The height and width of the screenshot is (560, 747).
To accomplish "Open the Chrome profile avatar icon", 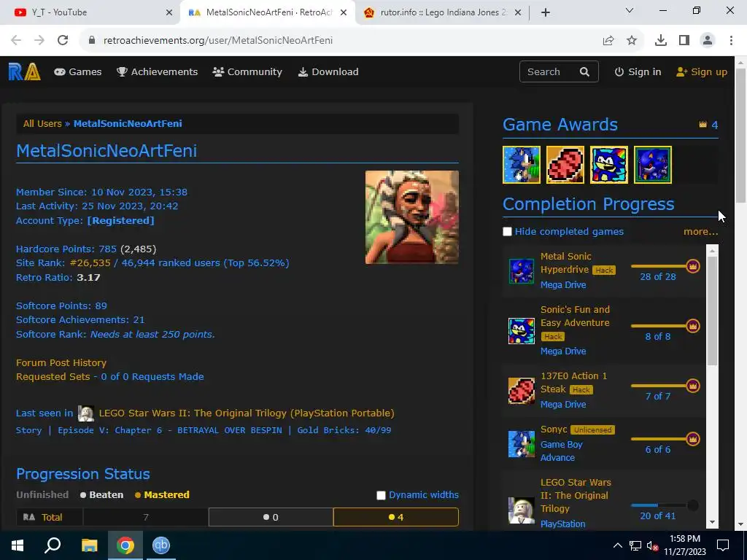I will coord(708,41).
